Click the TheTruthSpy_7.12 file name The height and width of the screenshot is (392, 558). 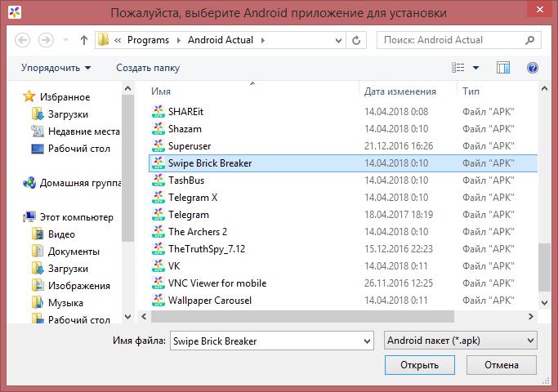click(x=207, y=248)
